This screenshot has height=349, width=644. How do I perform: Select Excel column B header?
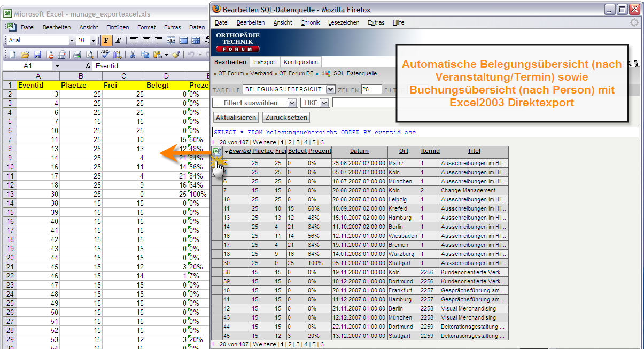(81, 76)
